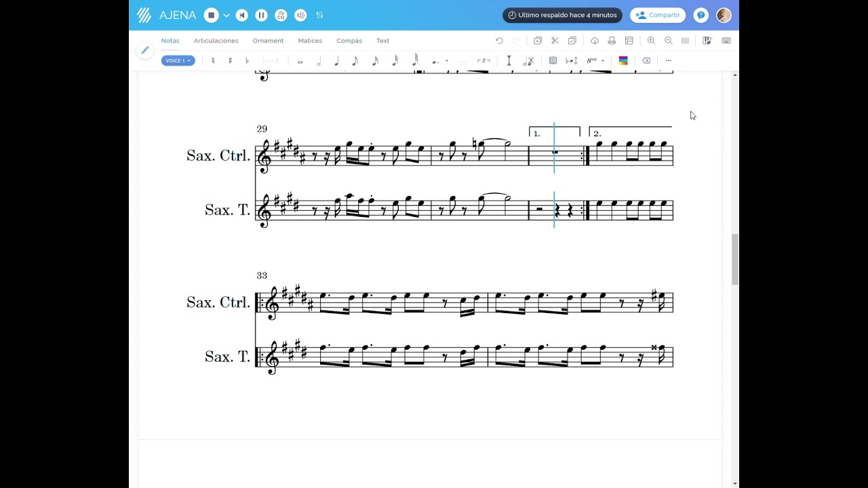868x488 pixels.
Task: Select the 'Sax. T.' label at measure 33
Action: 228,357
